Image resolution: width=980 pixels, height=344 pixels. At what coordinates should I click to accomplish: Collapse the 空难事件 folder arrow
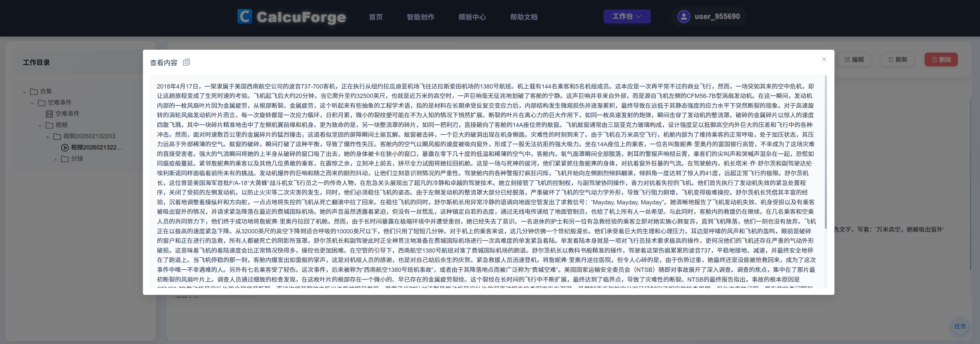point(32,103)
